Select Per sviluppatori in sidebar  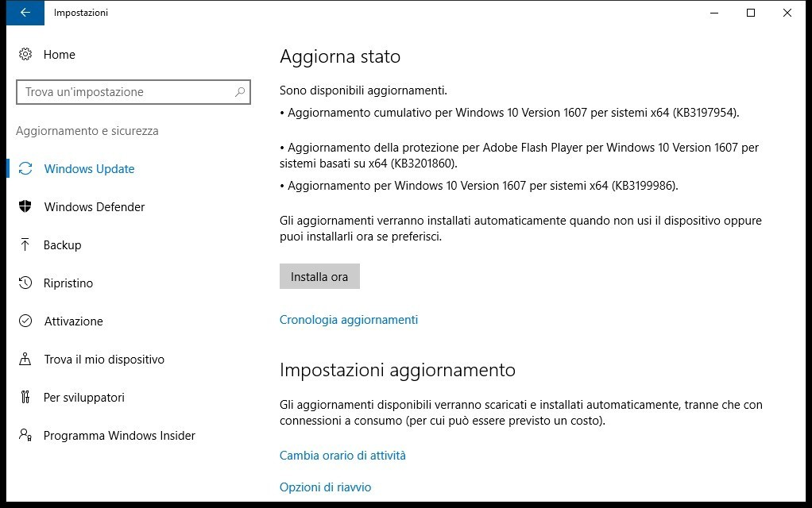[x=83, y=398]
